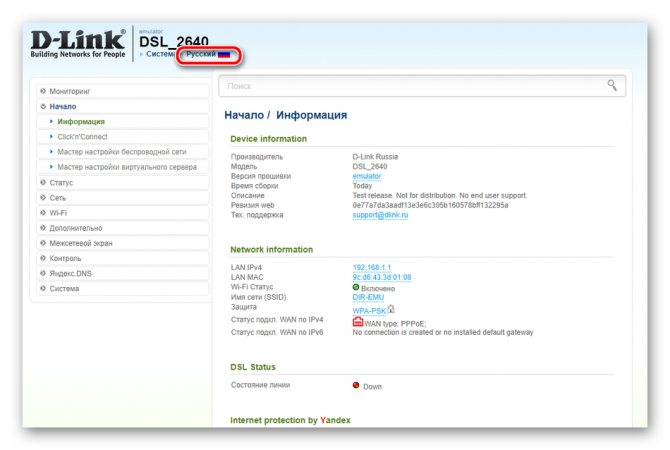
Task: Click the green Wi-Fi status indicator
Action: pos(356,287)
